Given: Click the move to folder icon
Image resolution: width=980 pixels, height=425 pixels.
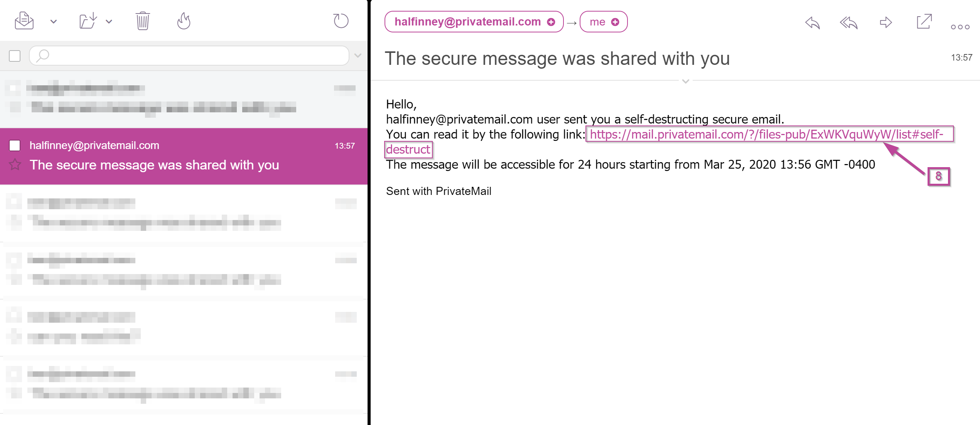Looking at the screenshot, I should [x=88, y=21].
